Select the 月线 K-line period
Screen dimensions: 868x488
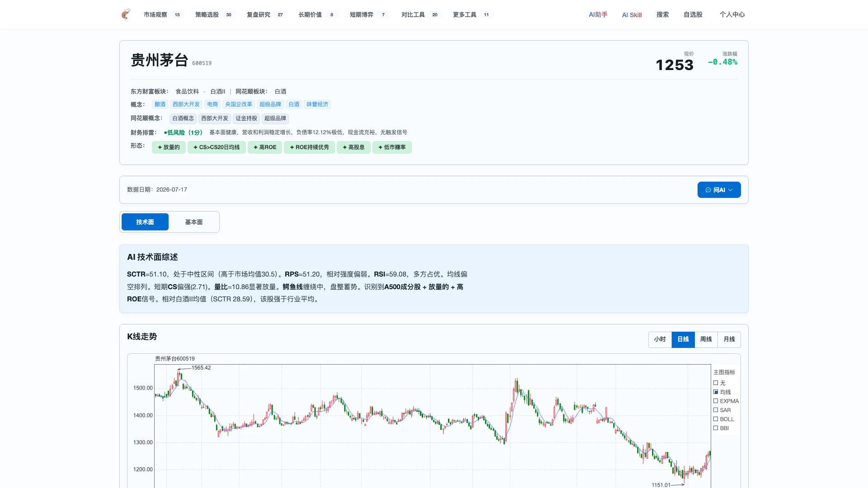(729, 339)
